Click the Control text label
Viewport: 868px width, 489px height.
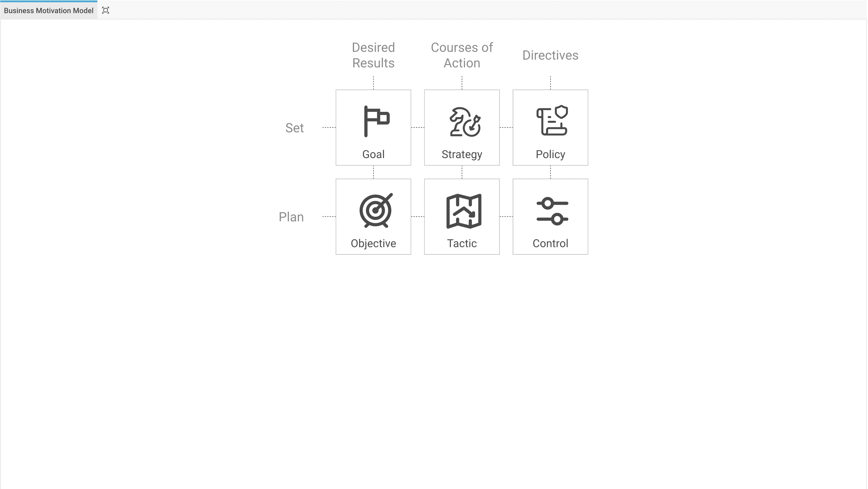[550, 243]
